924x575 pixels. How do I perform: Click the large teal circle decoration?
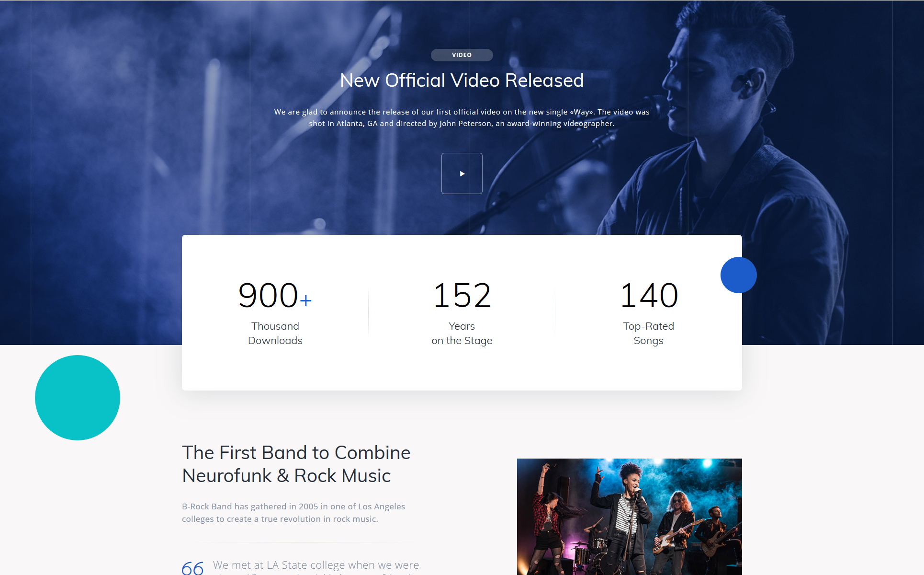pos(78,398)
